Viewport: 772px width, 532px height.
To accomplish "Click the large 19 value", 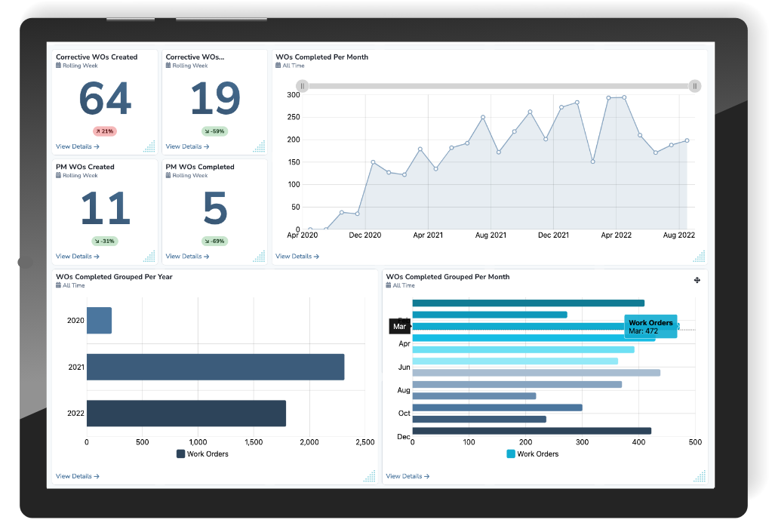I will click(x=215, y=98).
